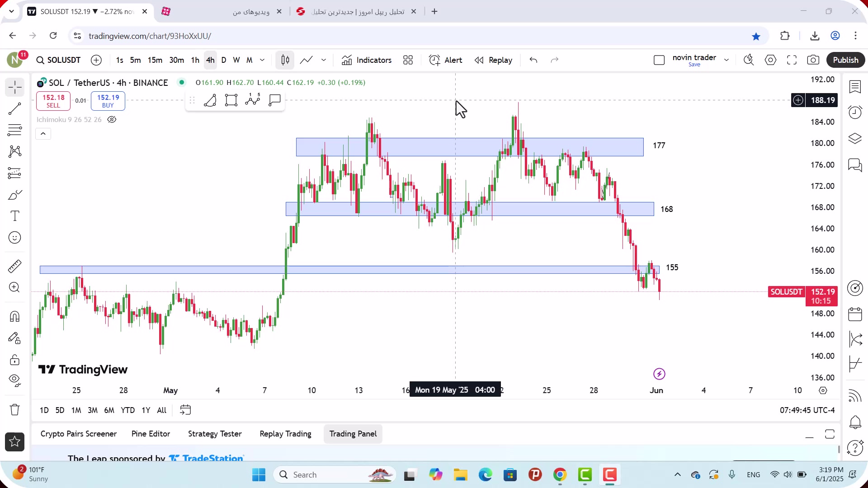868x488 pixels.
Task: Select the brush icon in floating toolbar
Action: [210, 100]
